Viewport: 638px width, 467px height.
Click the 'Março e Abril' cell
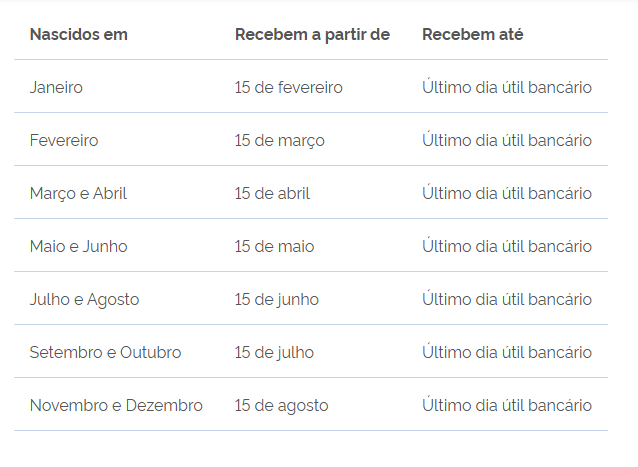click(x=78, y=194)
